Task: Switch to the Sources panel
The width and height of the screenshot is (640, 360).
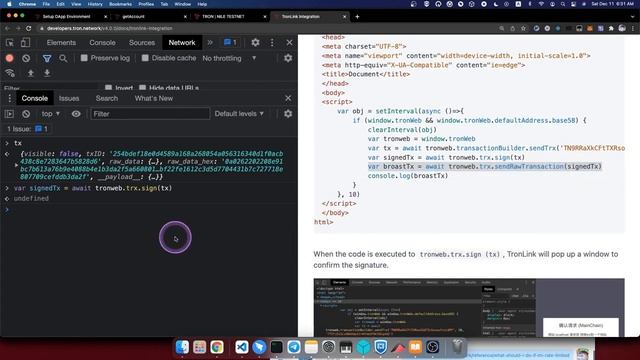Action: point(142,42)
